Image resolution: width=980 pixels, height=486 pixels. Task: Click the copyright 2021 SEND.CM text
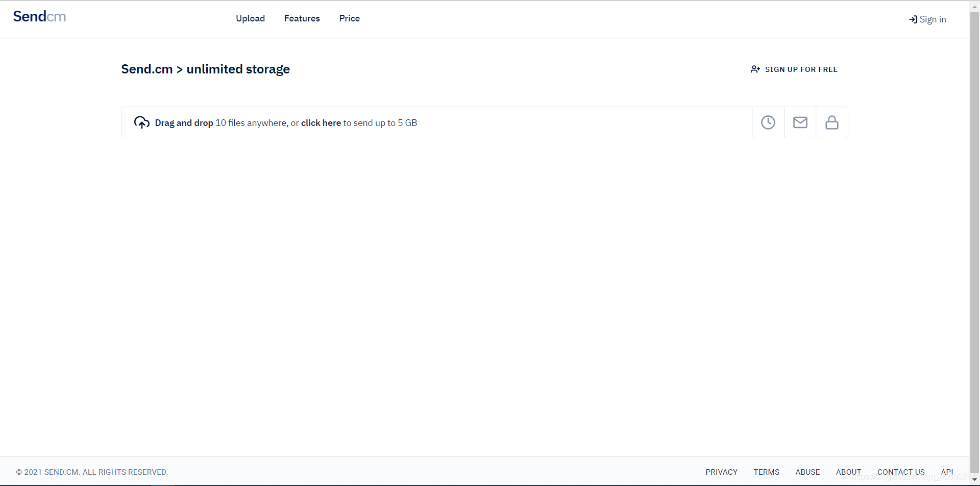92,472
